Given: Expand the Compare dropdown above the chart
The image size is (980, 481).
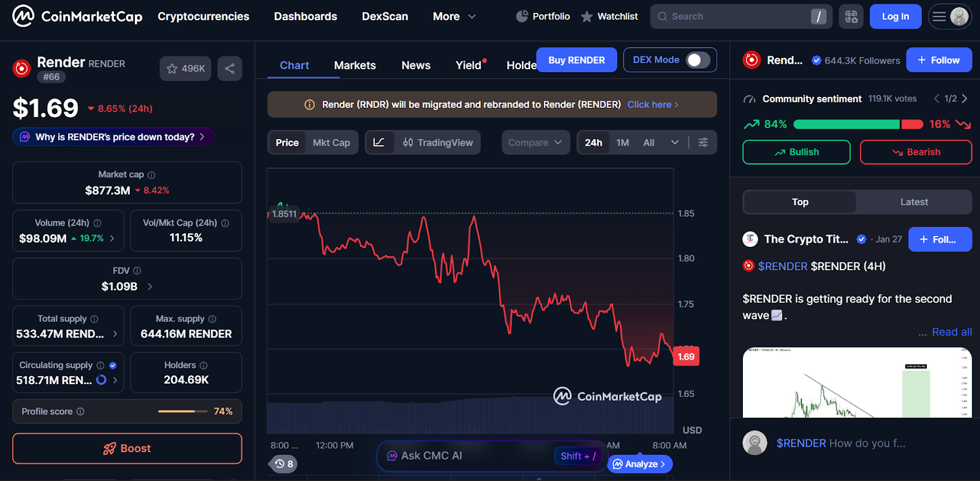Looking at the screenshot, I should coord(535,142).
